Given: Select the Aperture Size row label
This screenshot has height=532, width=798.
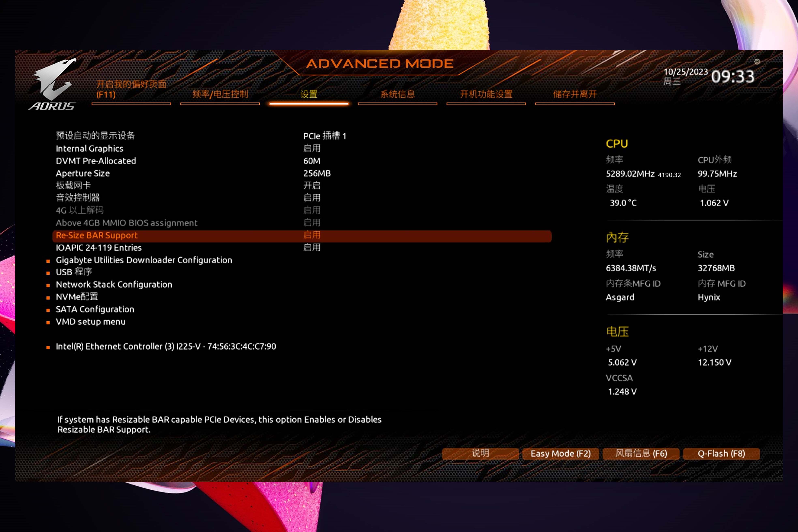Looking at the screenshot, I should tap(83, 173).
